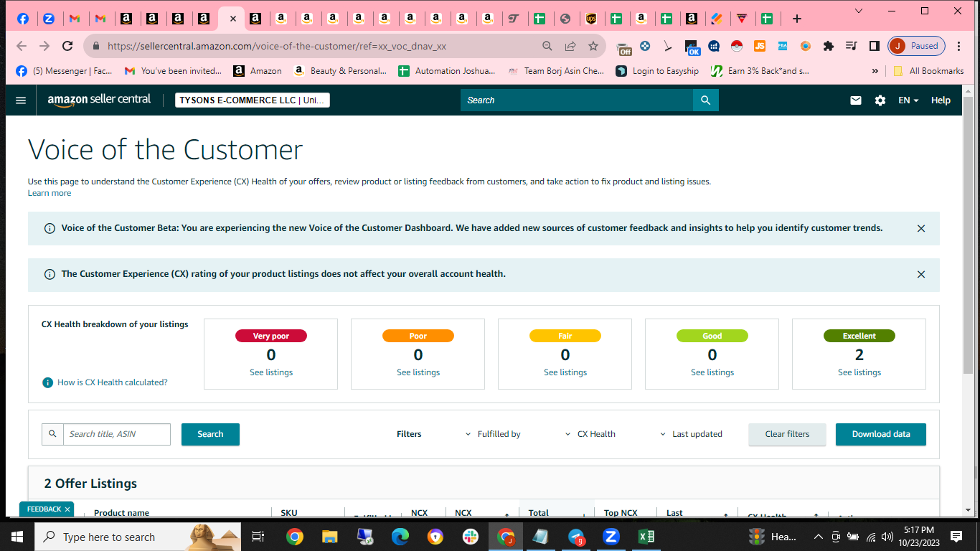
Task: Click the browser address bar URL
Action: pyautogui.click(x=277, y=46)
